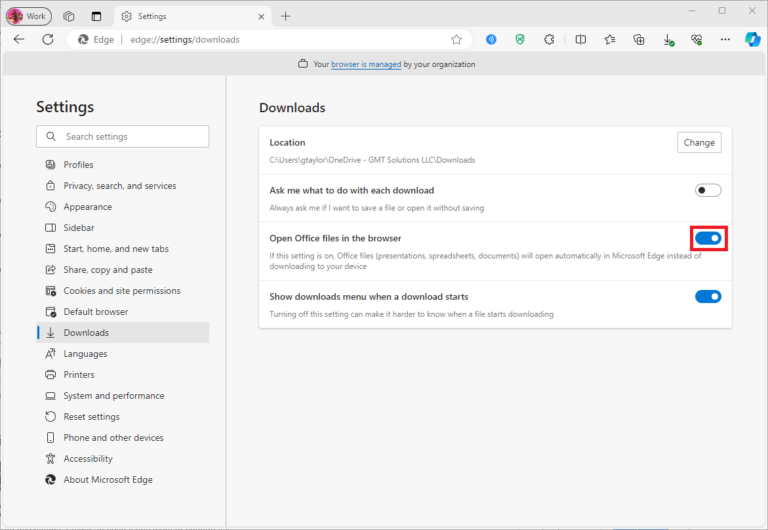The height and width of the screenshot is (530, 768).
Task: Refresh the page
Action: click(48, 39)
